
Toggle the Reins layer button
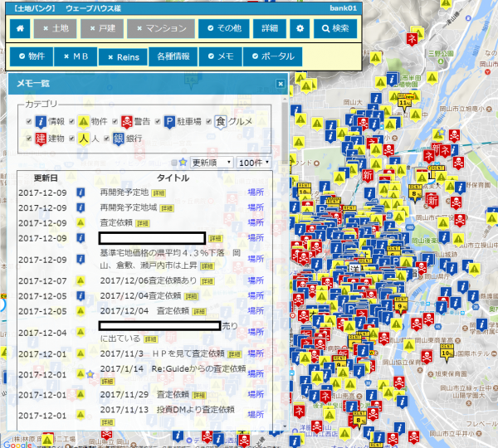(123, 57)
